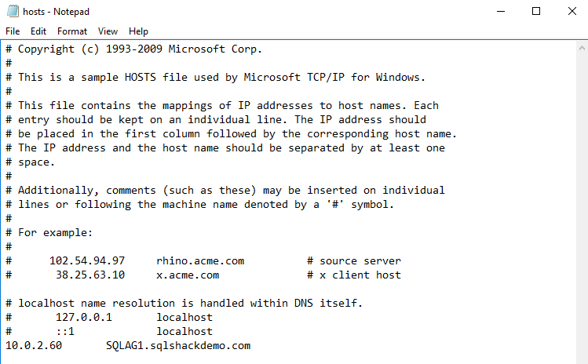Screen dimensions: 588x364
Task: Click the Copyright Microsoft Corp. line
Action: (140, 49)
